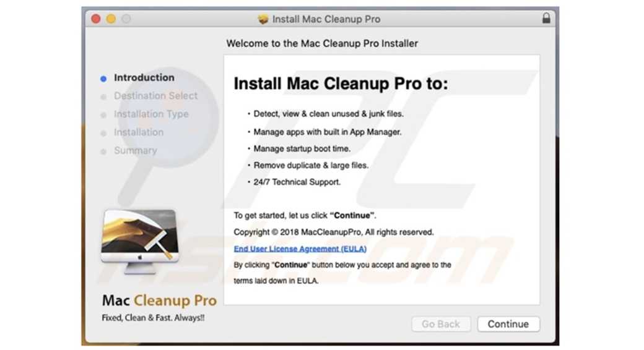Click the installer package icon in title
This screenshot has height=350, width=644.
click(x=263, y=19)
